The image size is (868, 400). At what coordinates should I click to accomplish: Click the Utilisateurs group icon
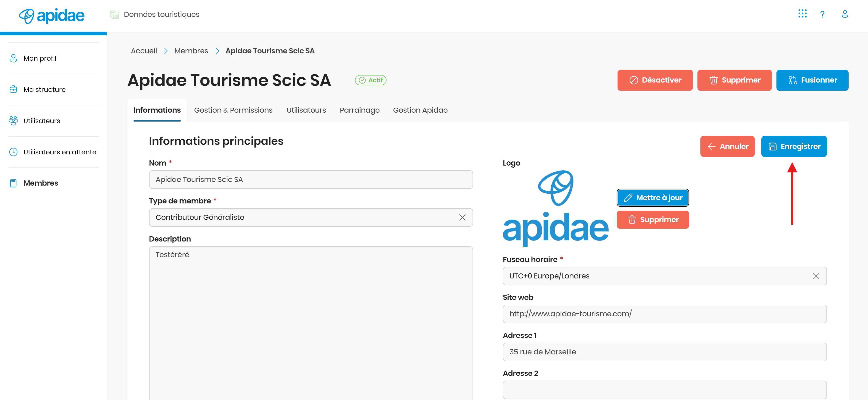tap(13, 121)
